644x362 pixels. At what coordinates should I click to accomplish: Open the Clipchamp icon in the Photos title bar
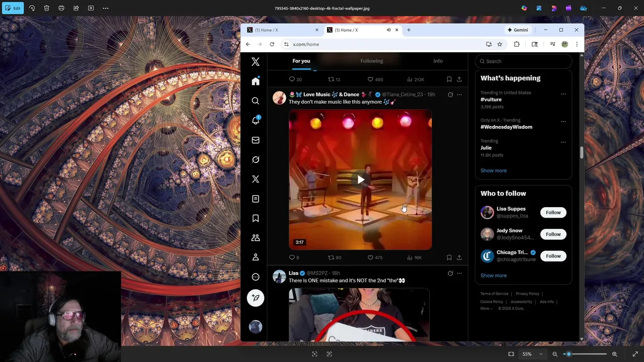pyautogui.click(x=569, y=8)
